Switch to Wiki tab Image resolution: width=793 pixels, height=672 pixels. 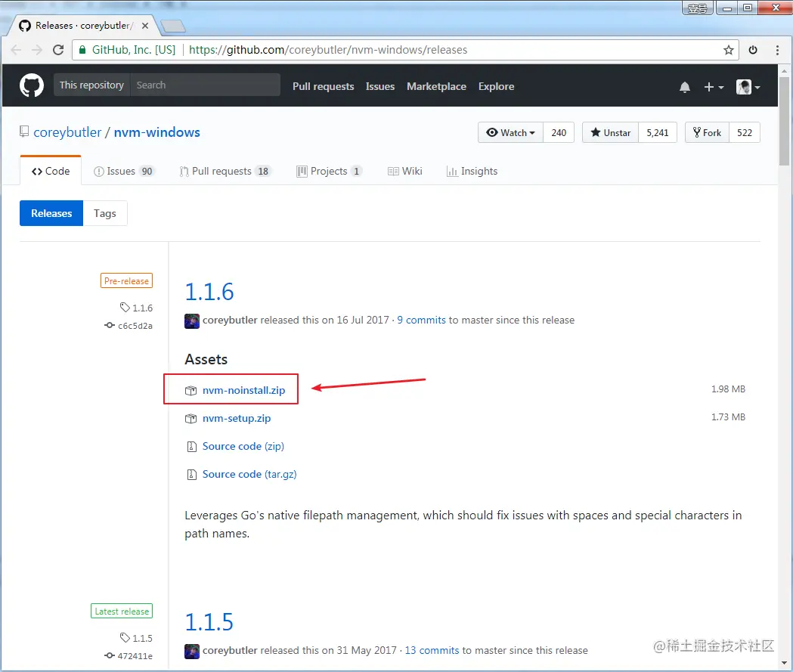[x=404, y=172]
